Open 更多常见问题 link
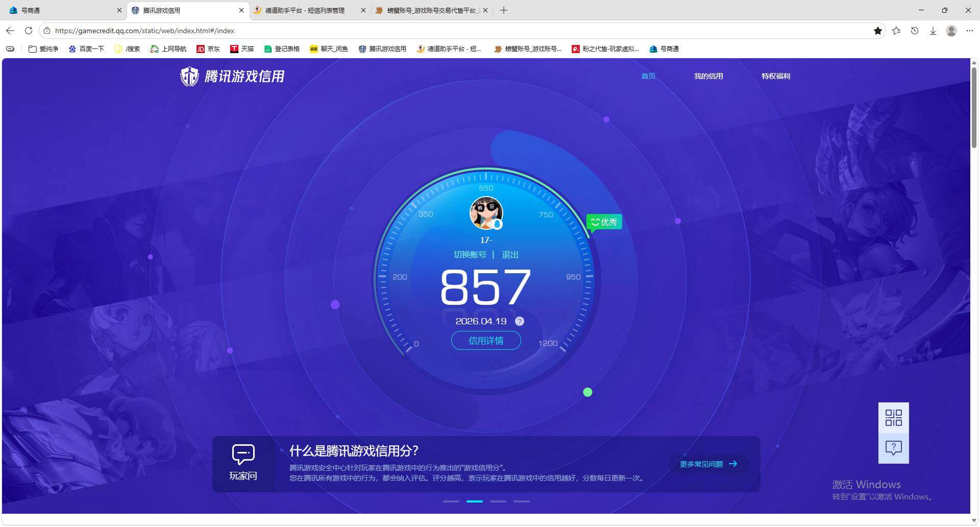This screenshot has width=980, height=527. tap(701, 464)
